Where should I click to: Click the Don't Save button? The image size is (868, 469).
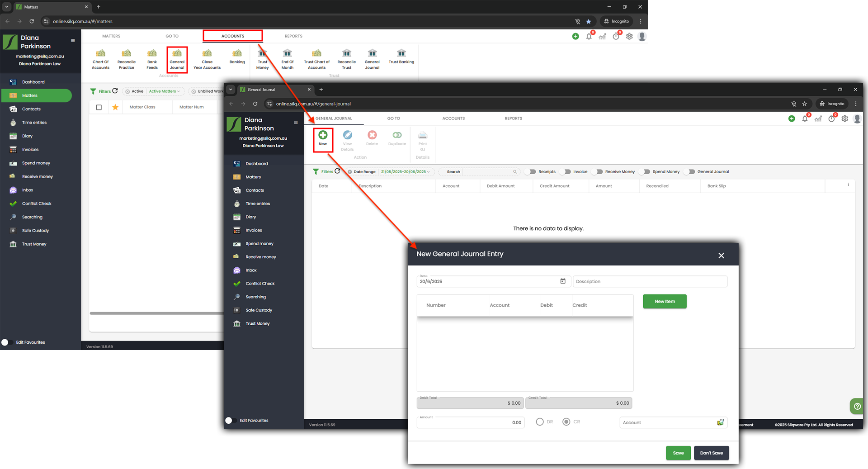click(x=711, y=453)
